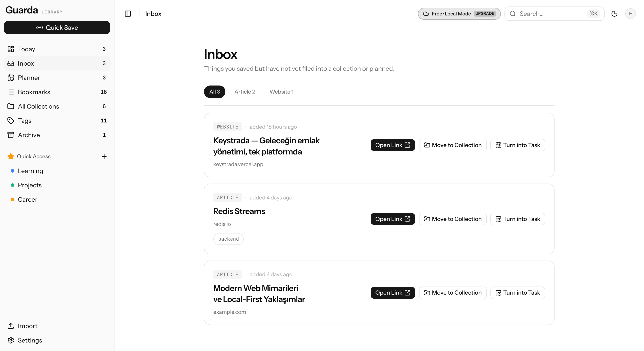Open the Projects collection
The height and width of the screenshot is (351, 644).
(x=57, y=185)
